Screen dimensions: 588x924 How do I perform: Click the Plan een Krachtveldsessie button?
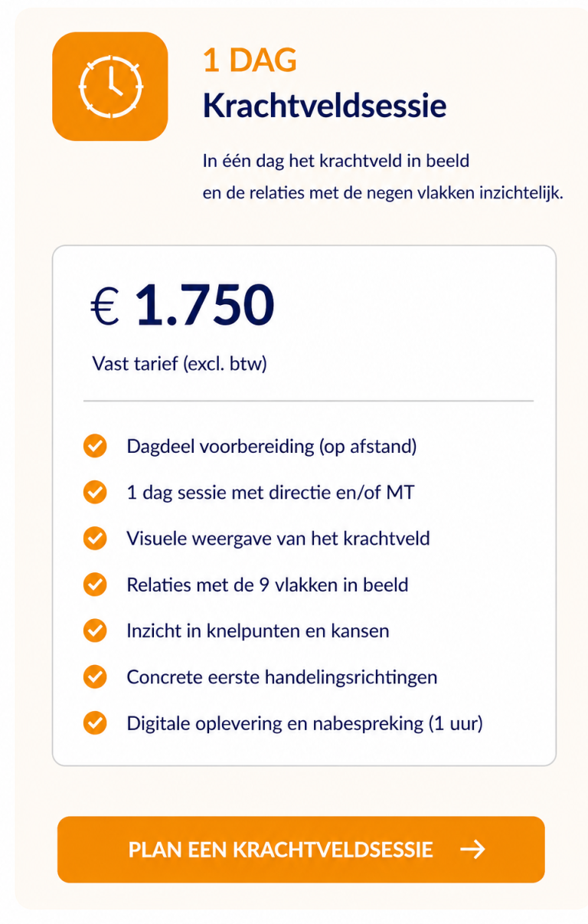(x=301, y=850)
